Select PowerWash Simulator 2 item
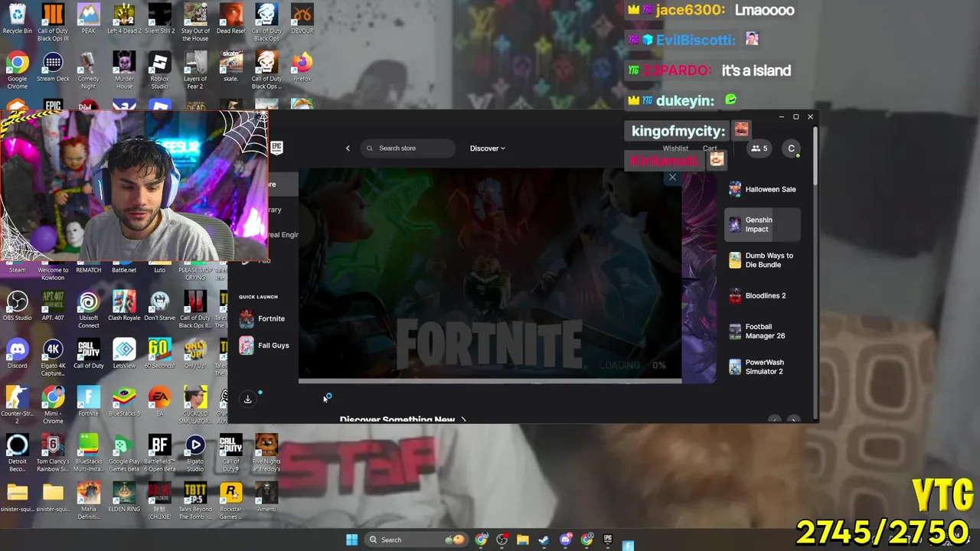The height and width of the screenshot is (551, 980). click(x=762, y=367)
